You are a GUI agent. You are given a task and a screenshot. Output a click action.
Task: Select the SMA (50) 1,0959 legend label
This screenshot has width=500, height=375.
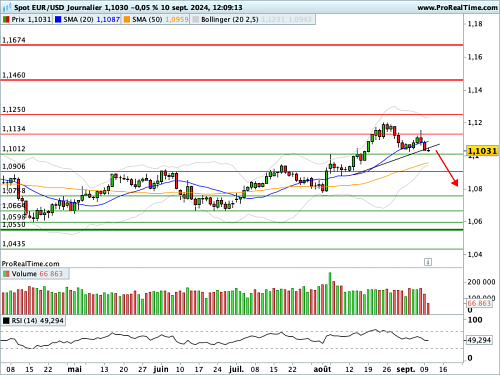[160, 20]
